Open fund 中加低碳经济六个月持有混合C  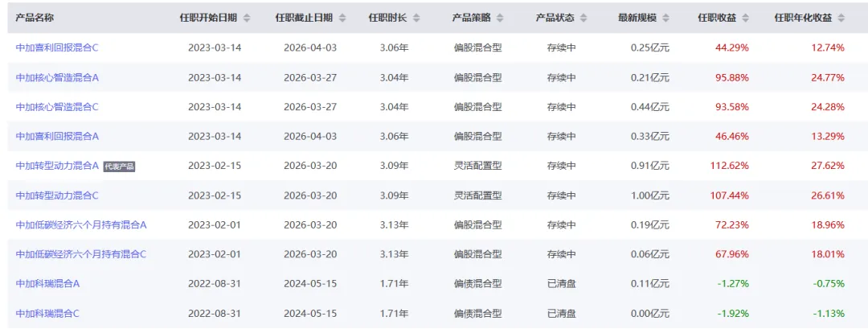[81, 254]
